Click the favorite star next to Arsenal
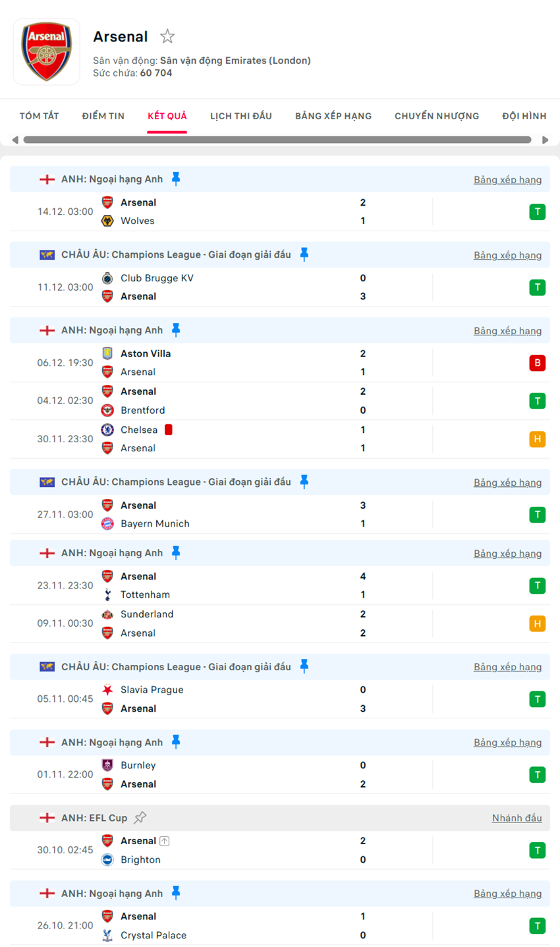This screenshot has width=560, height=947. [167, 36]
